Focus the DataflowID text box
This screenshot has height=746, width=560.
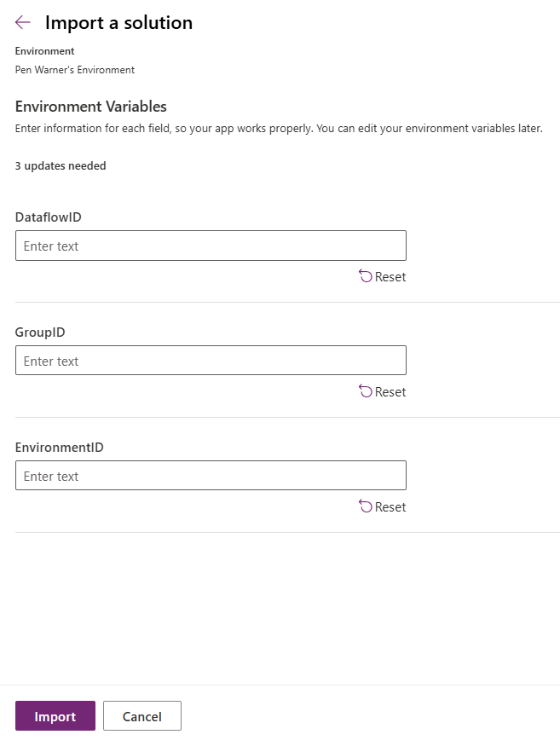(x=211, y=246)
